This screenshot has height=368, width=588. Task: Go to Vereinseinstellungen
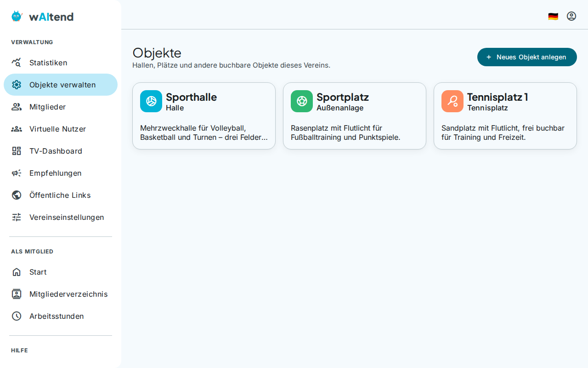(61, 217)
